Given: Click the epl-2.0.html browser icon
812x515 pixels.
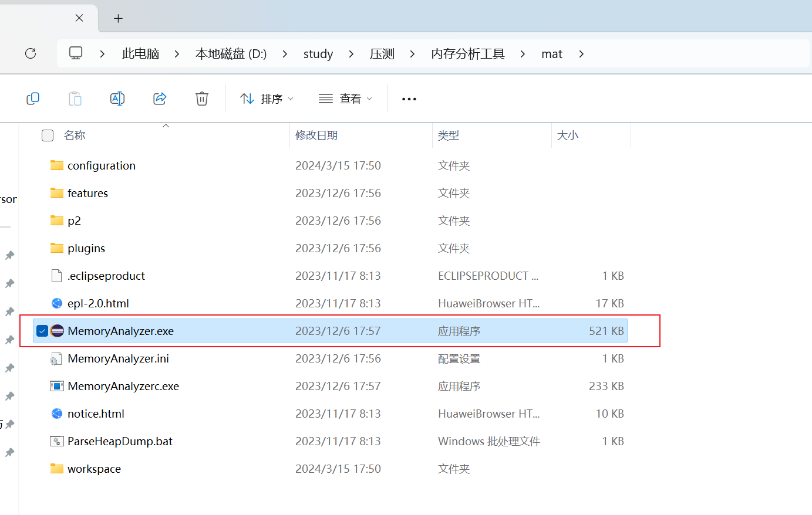Looking at the screenshot, I should pos(57,303).
